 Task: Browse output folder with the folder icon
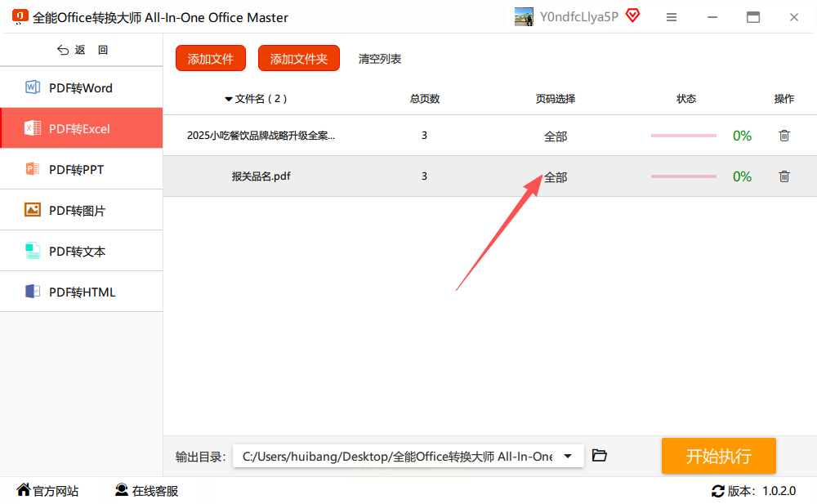[x=600, y=456]
